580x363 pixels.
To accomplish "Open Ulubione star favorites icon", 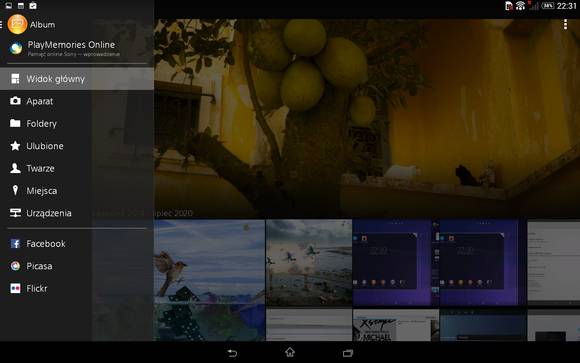I will point(15,146).
